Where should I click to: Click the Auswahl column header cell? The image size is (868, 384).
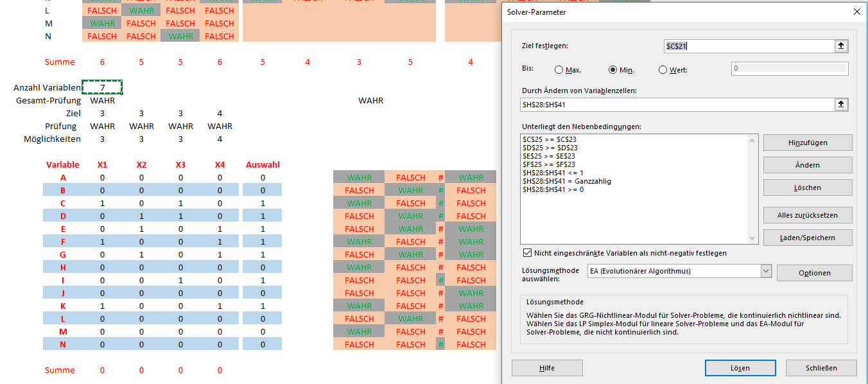coord(263,164)
